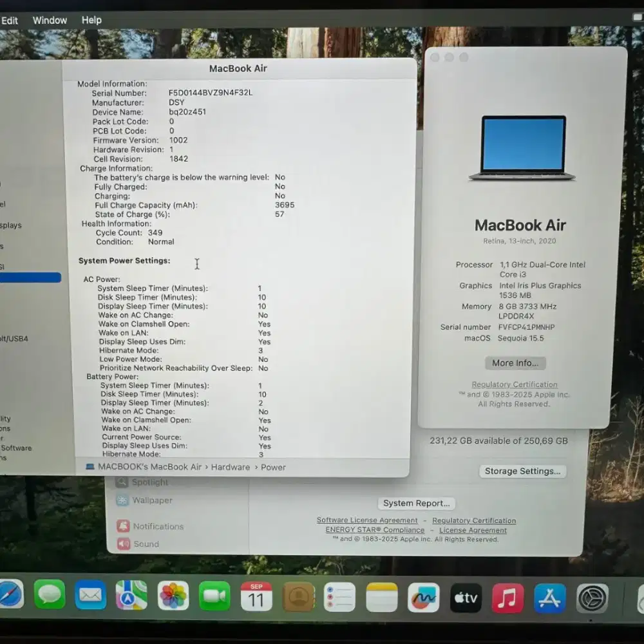
Task: Click Full Charge Capacity value 3695
Action: (285, 205)
